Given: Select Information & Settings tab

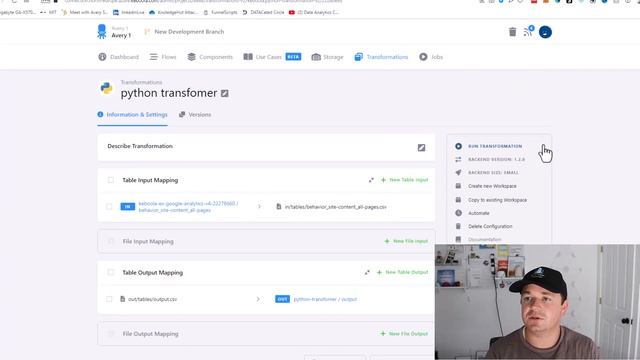Looking at the screenshot, I should click(x=132, y=115).
